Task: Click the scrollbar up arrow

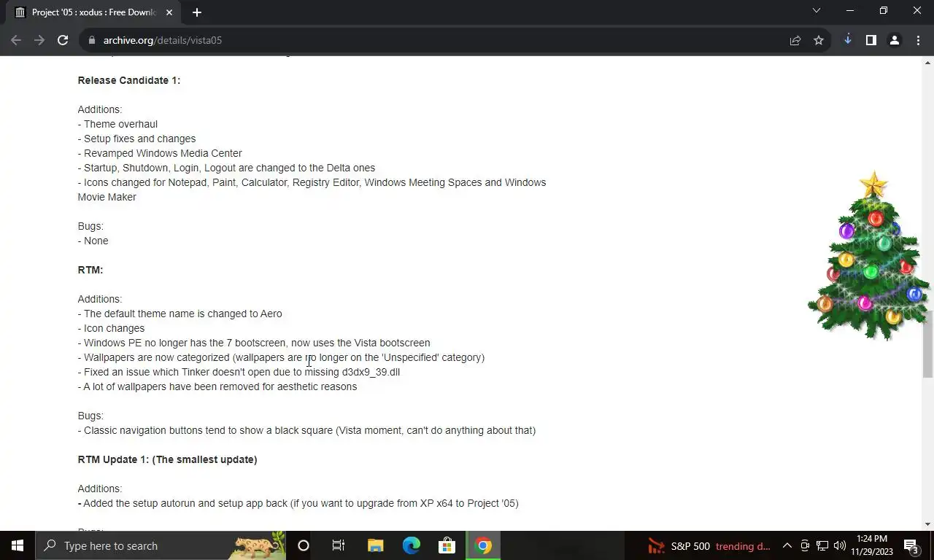Action: coord(928,63)
